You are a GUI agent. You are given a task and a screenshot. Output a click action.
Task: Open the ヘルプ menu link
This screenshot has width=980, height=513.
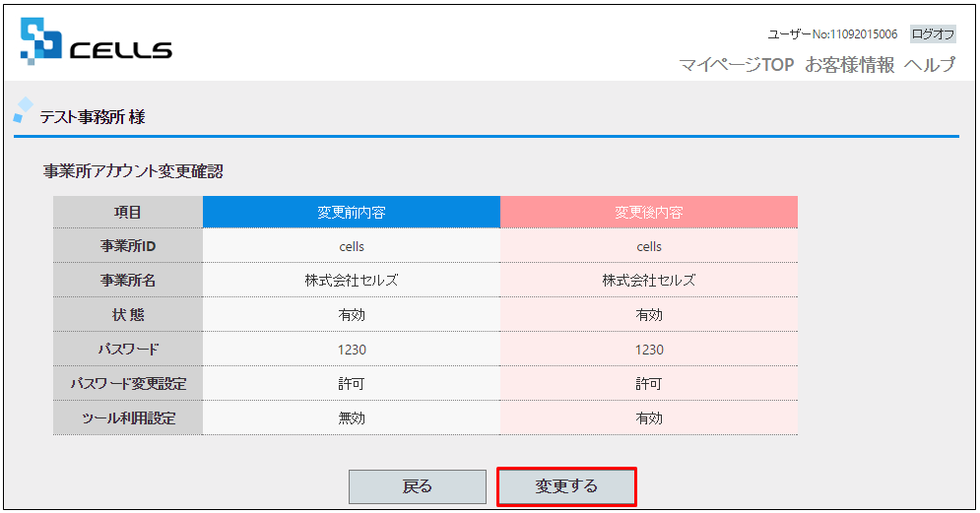click(930, 64)
